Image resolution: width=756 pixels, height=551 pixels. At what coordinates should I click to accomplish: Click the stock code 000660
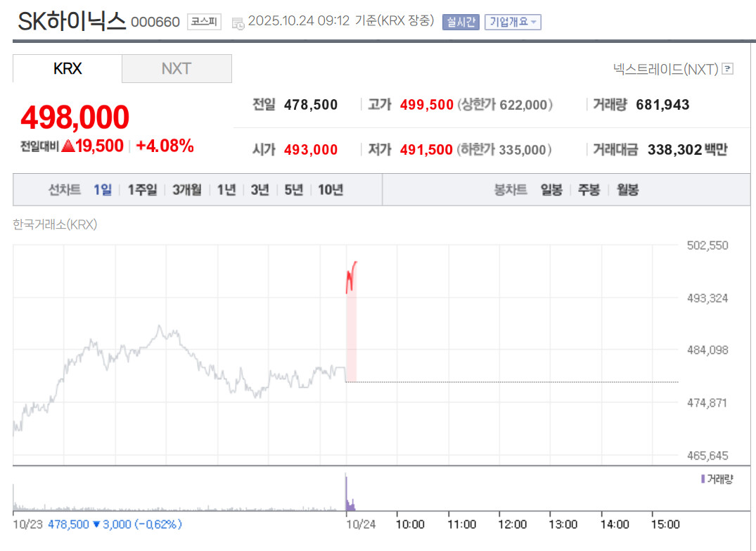click(x=155, y=23)
